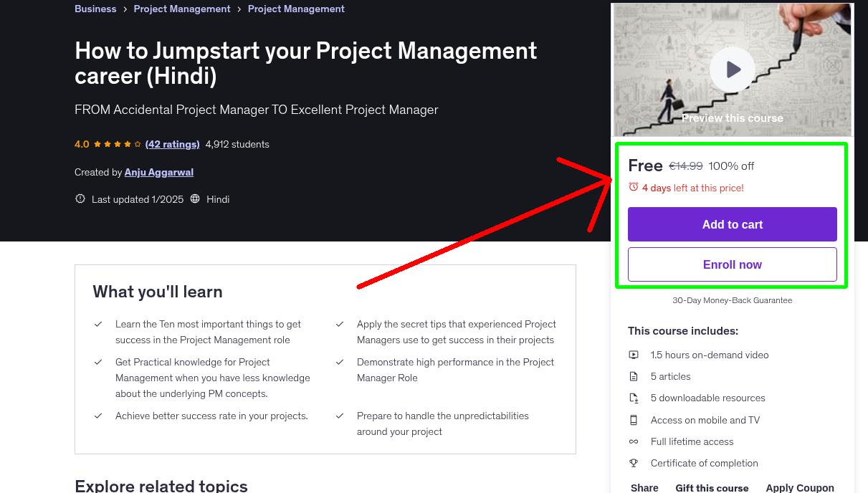Click the mobile and TV access icon
The image size is (868, 493).
click(634, 420)
